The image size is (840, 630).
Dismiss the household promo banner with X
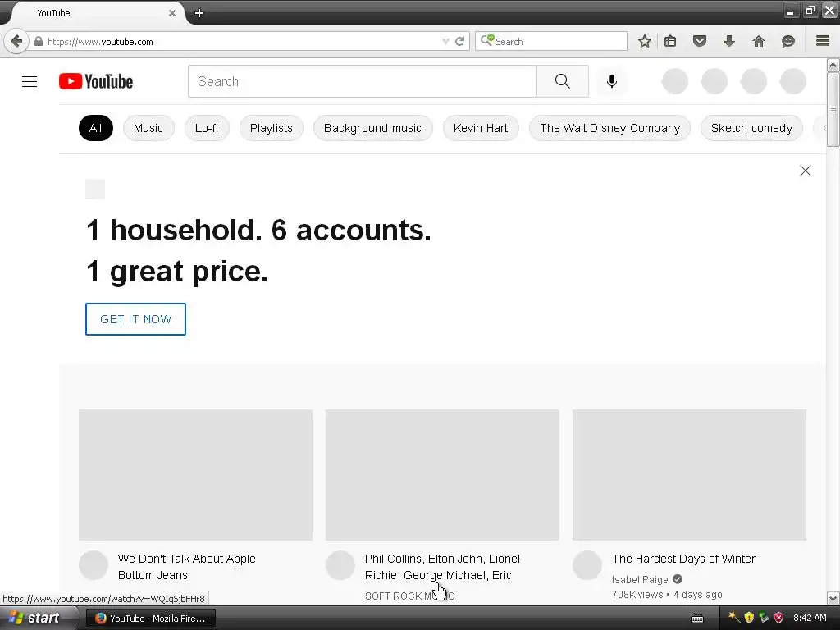tap(806, 171)
